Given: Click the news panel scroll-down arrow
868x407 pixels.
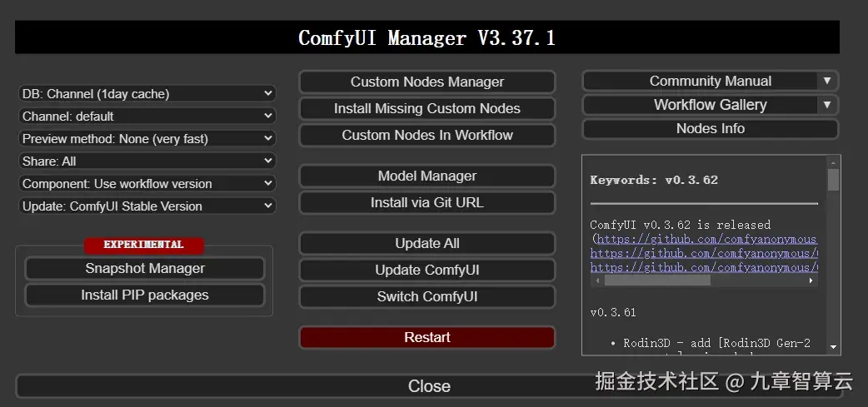Looking at the screenshot, I should [x=833, y=347].
